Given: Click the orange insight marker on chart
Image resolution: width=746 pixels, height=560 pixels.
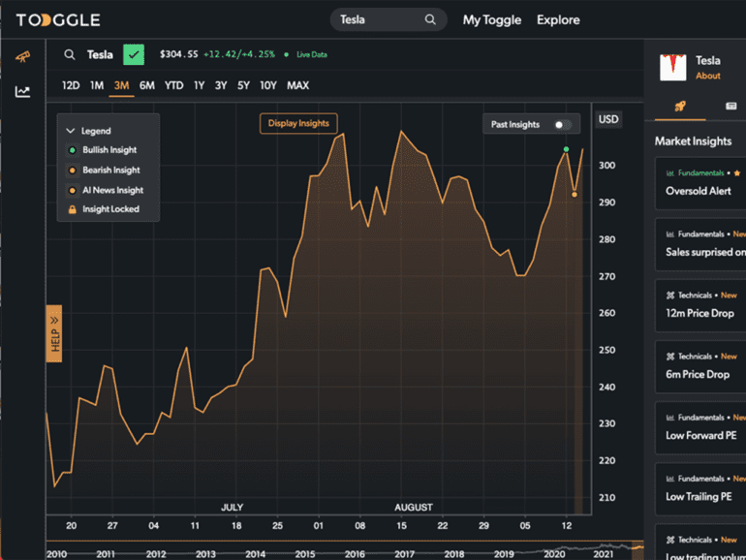Looking at the screenshot, I should pos(575,195).
